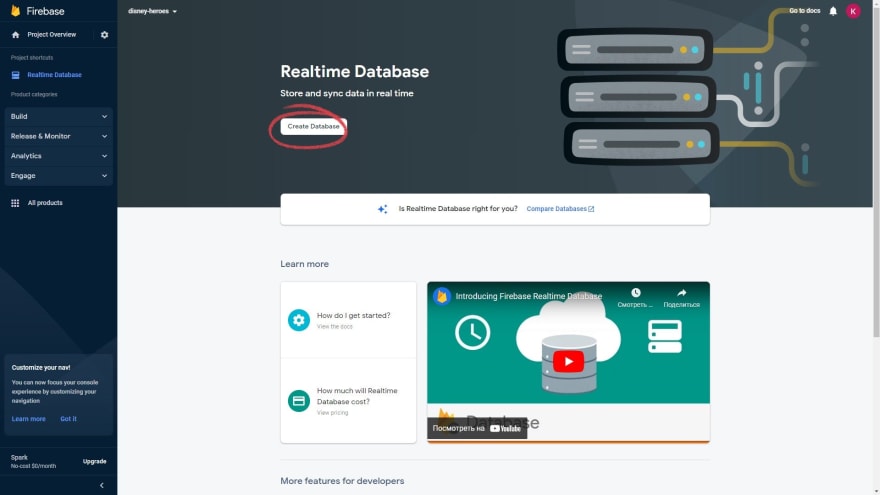Screen dimensions: 880x495
Task: Play the YouTube video
Action: coord(568,361)
